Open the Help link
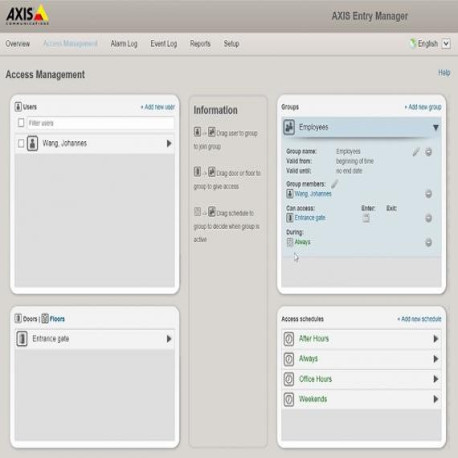The height and width of the screenshot is (458, 458). pos(444,73)
